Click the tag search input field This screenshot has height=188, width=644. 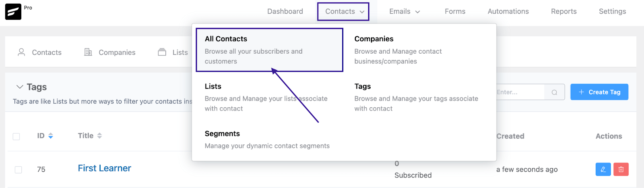coord(519,92)
